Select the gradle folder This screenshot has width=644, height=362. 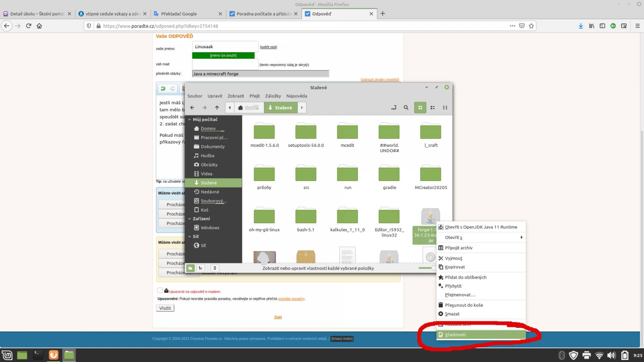pyautogui.click(x=389, y=177)
